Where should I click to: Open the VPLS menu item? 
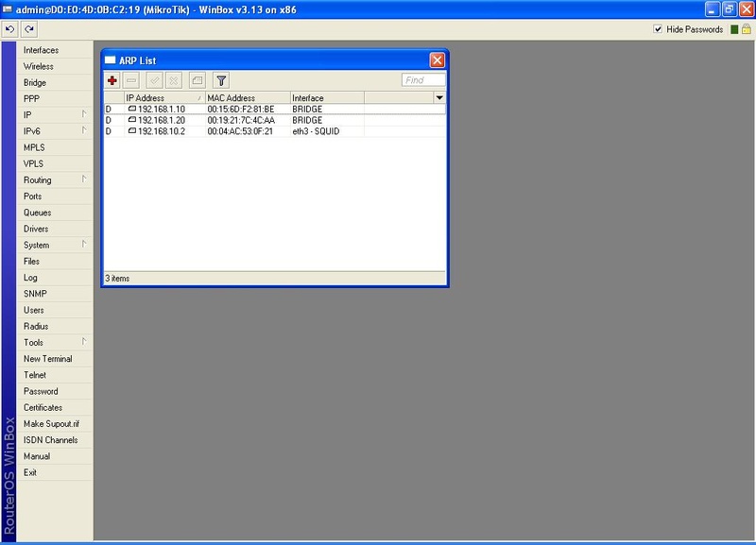click(55, 163)
